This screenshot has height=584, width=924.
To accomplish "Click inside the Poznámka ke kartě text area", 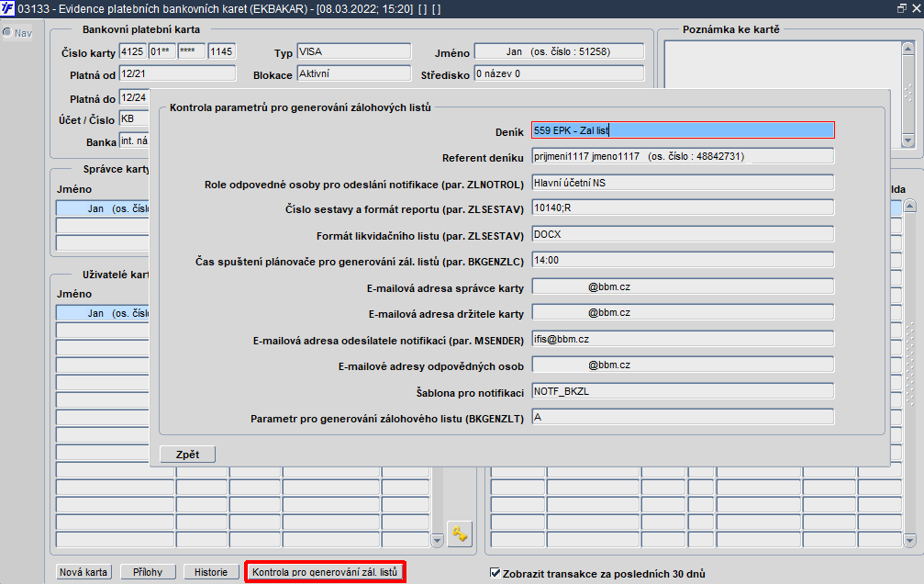I will coord(783,65).
